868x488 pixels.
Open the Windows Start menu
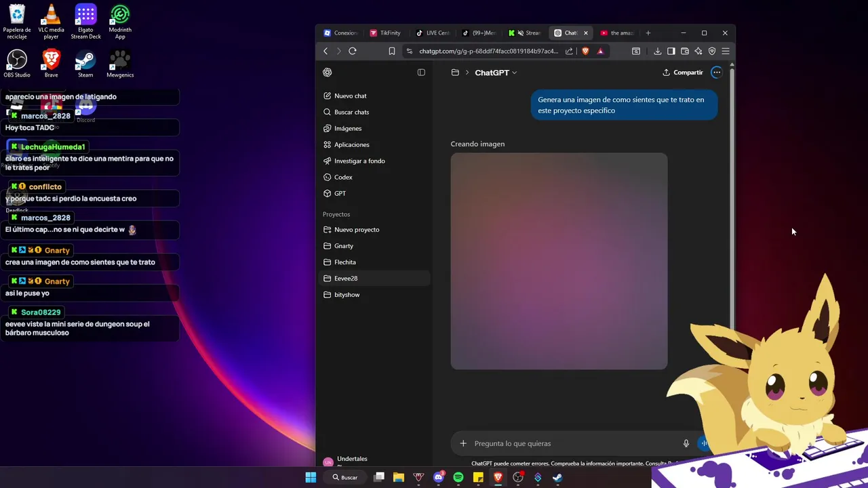pyautogui.click(x=311, y=477)
